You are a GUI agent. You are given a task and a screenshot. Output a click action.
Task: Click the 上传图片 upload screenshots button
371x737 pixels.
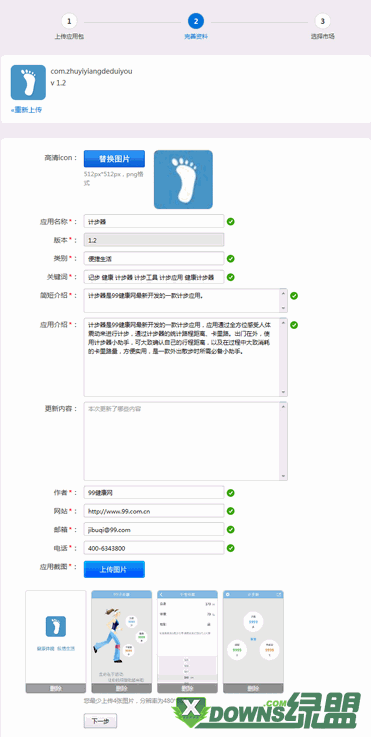[x=114, y=569]
